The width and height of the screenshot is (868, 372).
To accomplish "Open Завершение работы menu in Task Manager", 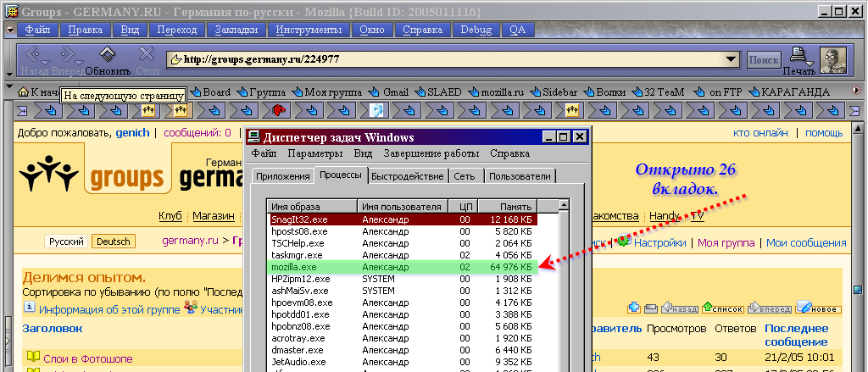I will coord(431,153).
